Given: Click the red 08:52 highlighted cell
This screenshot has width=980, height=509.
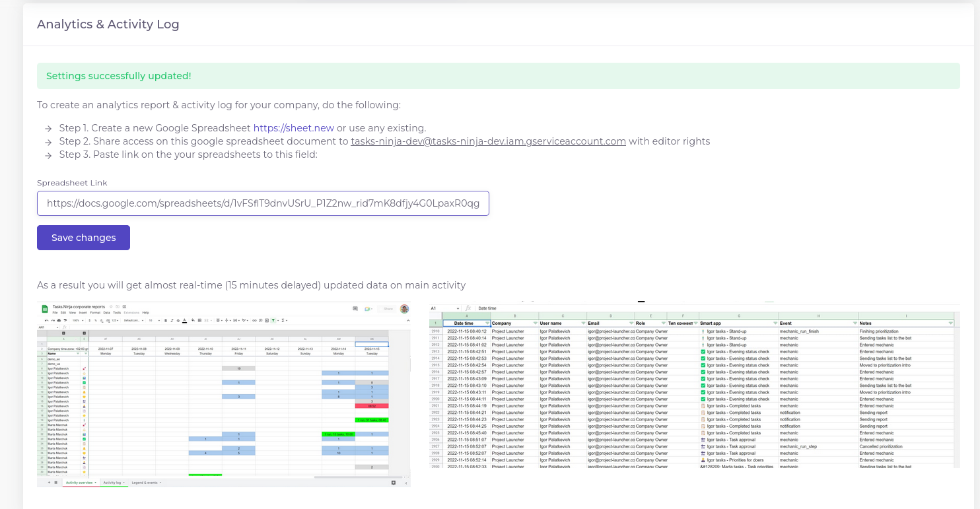Looking at the screenshot, I should (372, 406).
